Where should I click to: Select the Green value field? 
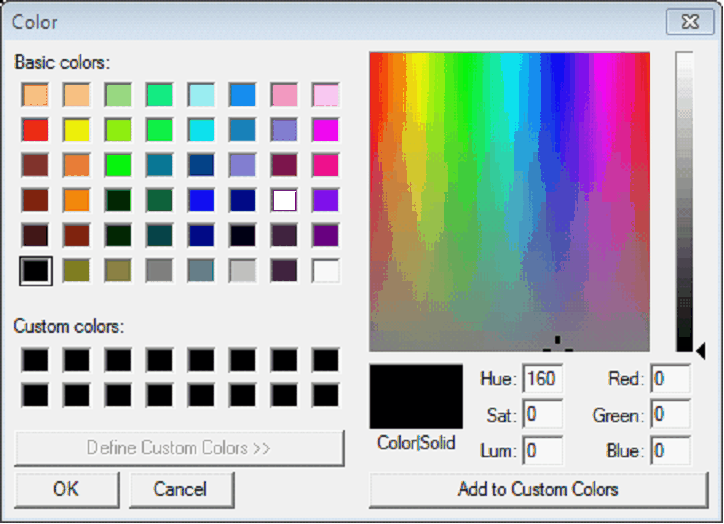tap(670, 414)
